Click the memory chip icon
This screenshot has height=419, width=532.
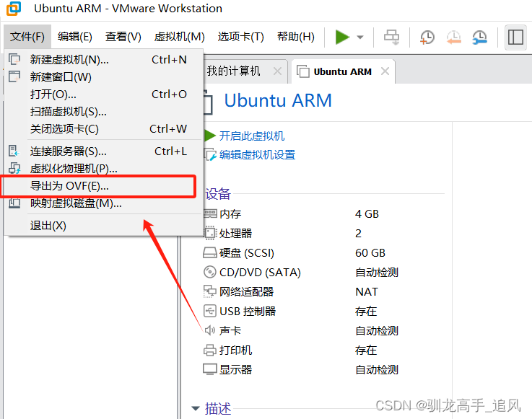pos(210,213)
